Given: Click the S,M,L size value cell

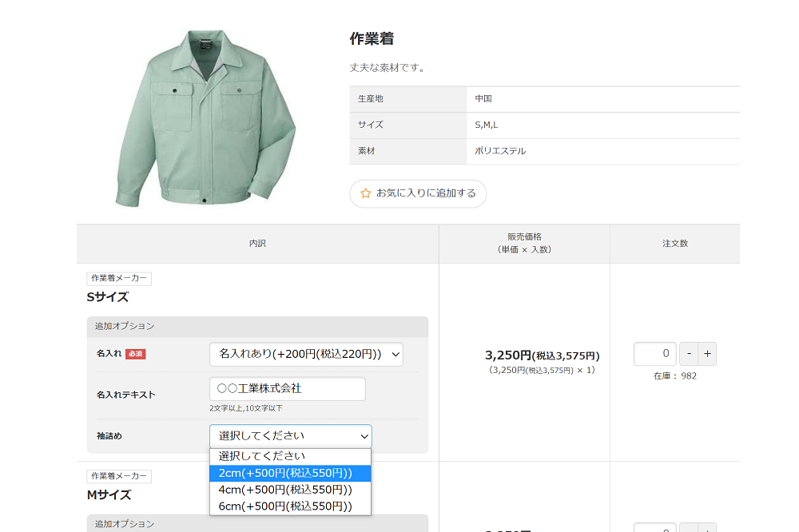Looking at the screenshot, I should pos(603,125).
